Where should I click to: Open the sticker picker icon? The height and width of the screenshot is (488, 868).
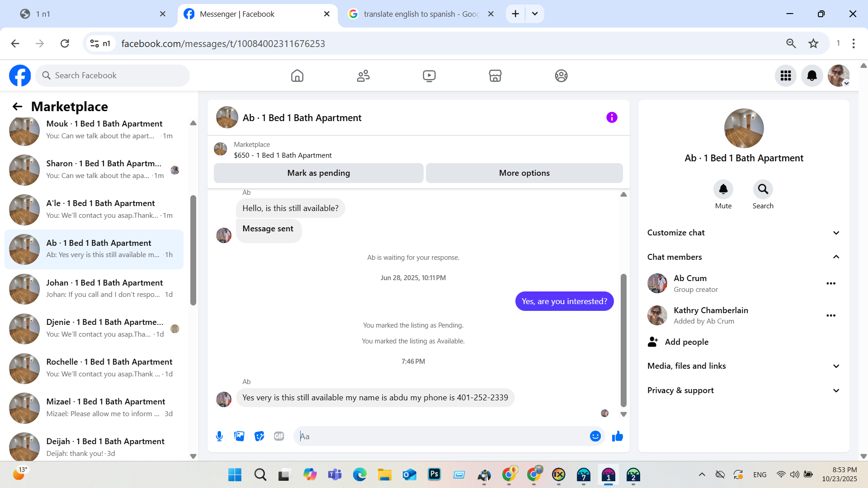259,436
